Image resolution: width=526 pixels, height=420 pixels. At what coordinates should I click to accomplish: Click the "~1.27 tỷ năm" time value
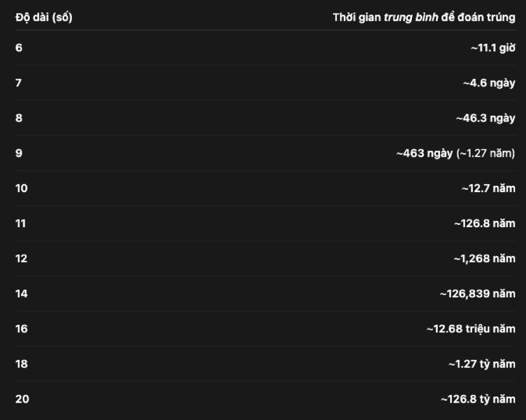tap(482, 364)
